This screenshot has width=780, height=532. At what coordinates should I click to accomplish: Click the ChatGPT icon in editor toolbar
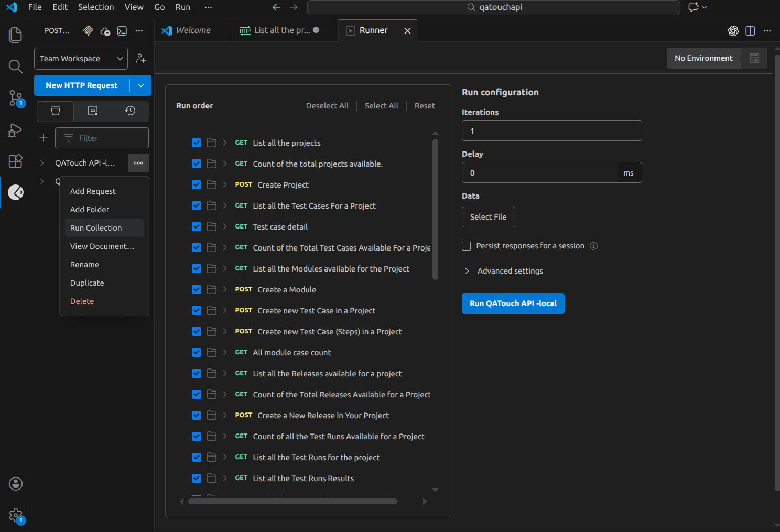tap(733, 31)
